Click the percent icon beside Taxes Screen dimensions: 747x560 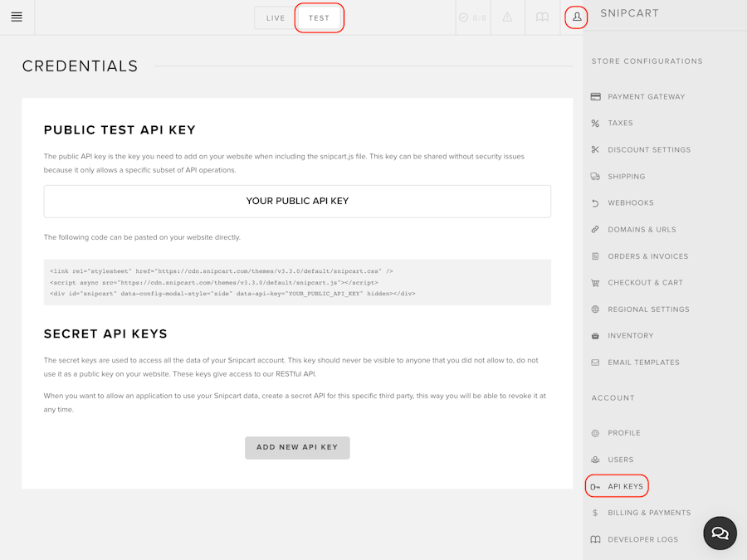click(x=595, y=124)
